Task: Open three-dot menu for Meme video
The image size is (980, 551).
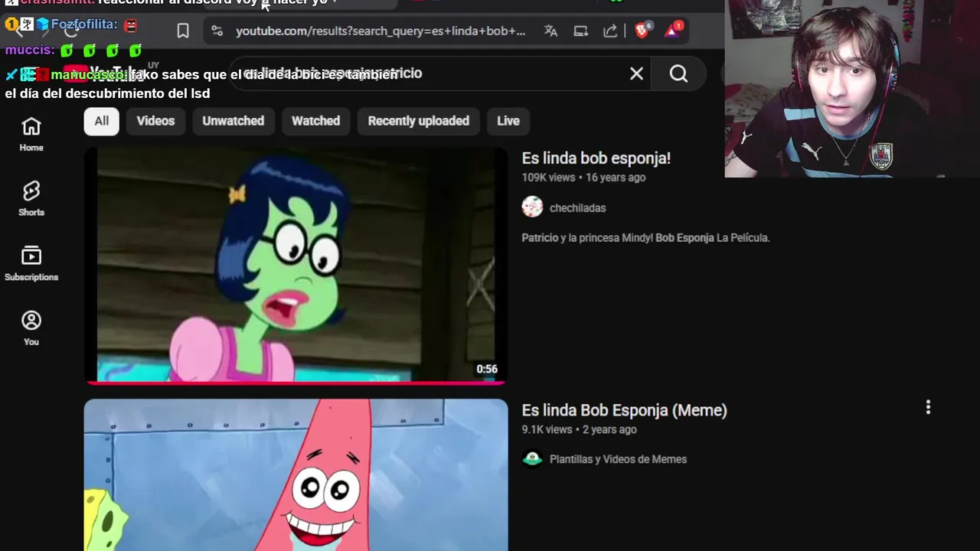Action: pos(928,407)
